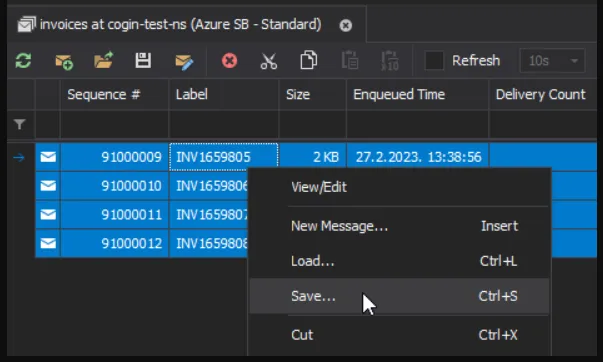603x362 pixels.
Task: Sort by Sequence # column header
Action: coord(114,95)
